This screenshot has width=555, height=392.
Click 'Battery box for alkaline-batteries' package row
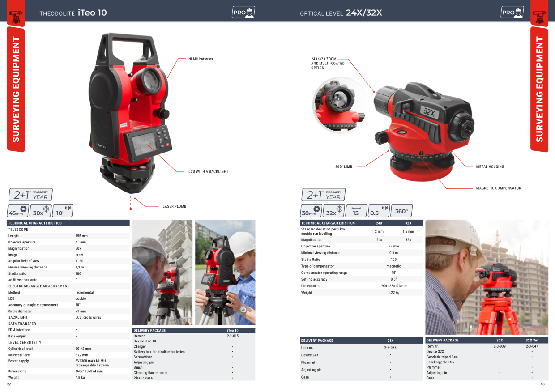(194, 352)
